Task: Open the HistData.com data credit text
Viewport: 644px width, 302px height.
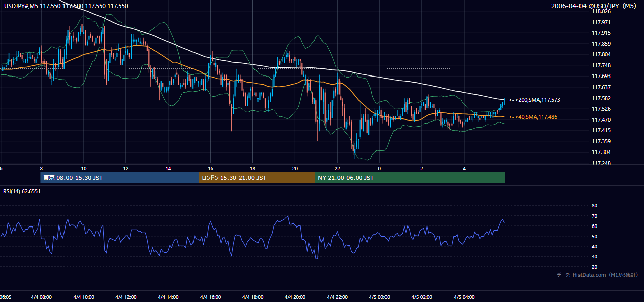Action: (597, 275)
